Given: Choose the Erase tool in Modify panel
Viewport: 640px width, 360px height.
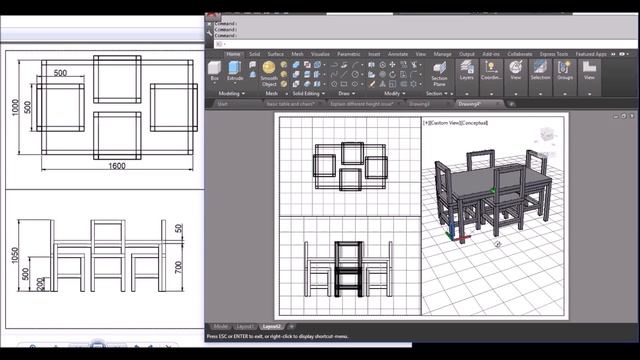Looking at the screenshot, I should [371, 84].
